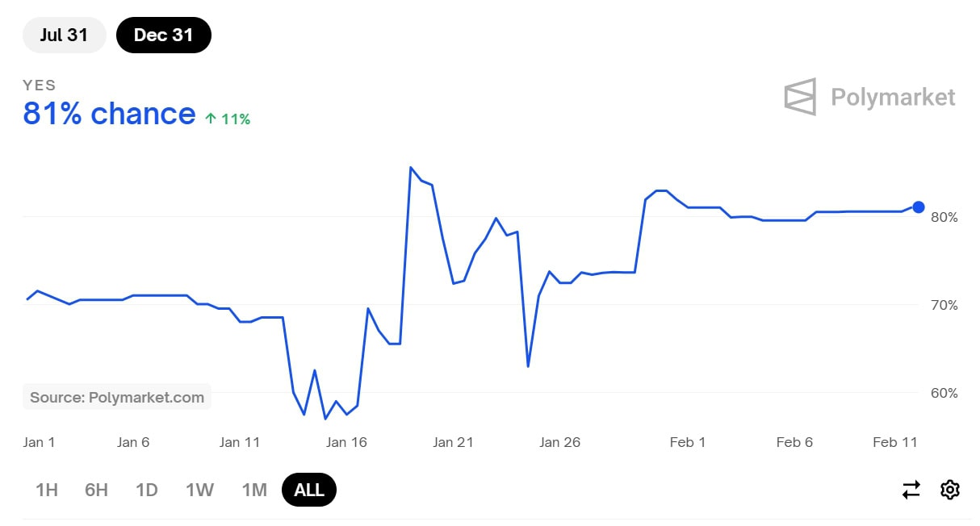Select the Dec 31 date pill
980x526 pixels.
pyautogui.click(x=164, y=35)
